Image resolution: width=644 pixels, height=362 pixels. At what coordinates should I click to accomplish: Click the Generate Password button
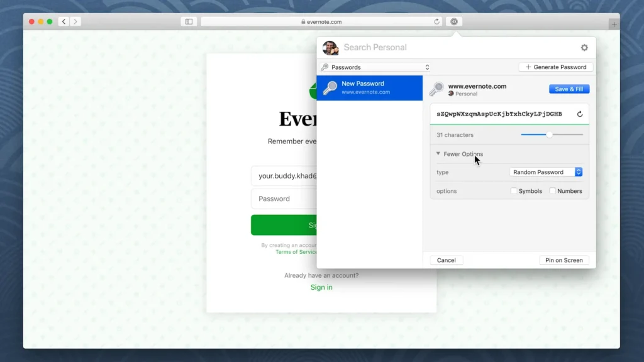[556, 67]
